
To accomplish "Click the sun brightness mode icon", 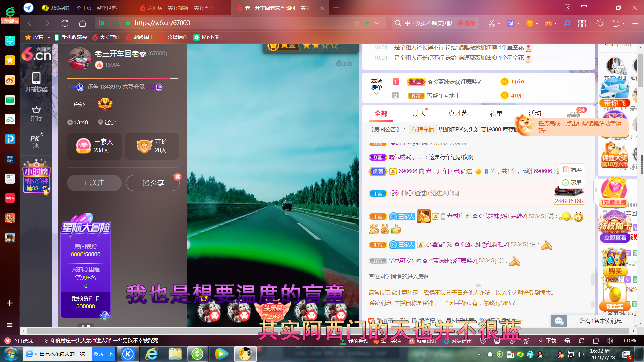I will tap(600, 23).
